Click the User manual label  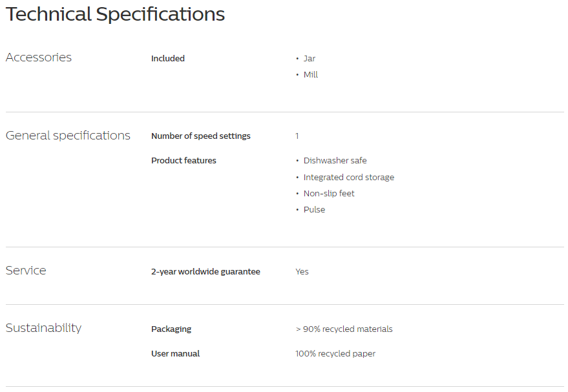click(x=175, y=354)
